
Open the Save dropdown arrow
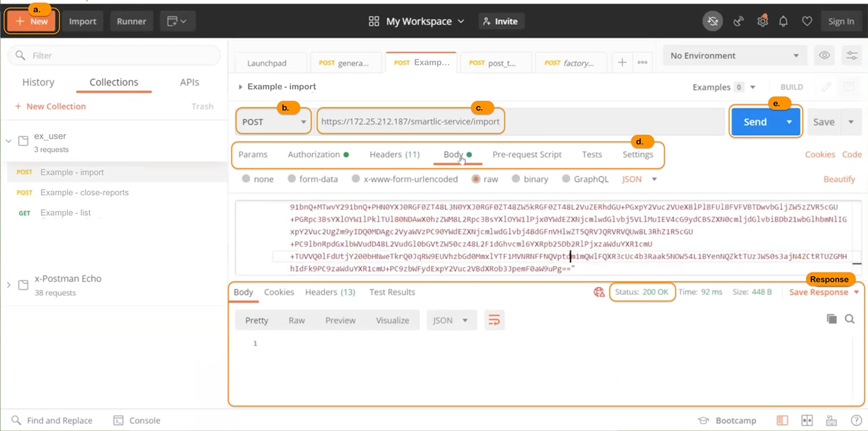click(851, 122)
